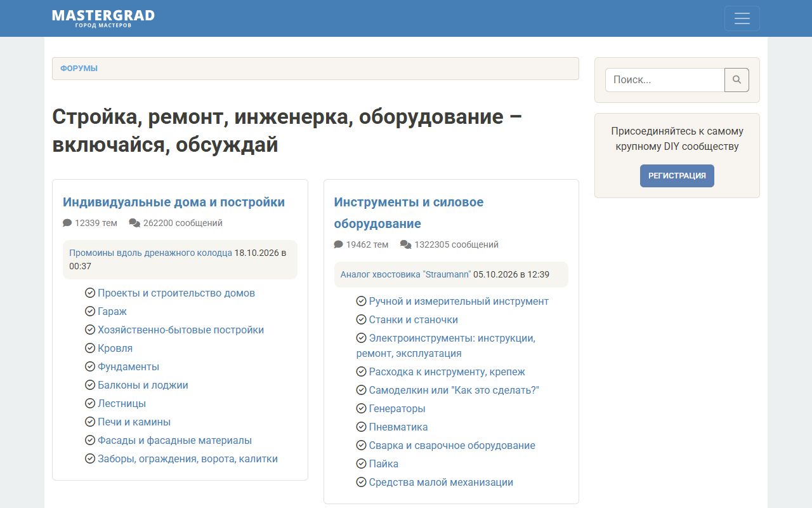The image size is (812, 508).
Task: Open Ручной и измерительный инструмент subforum
Action: coord(459,301)
